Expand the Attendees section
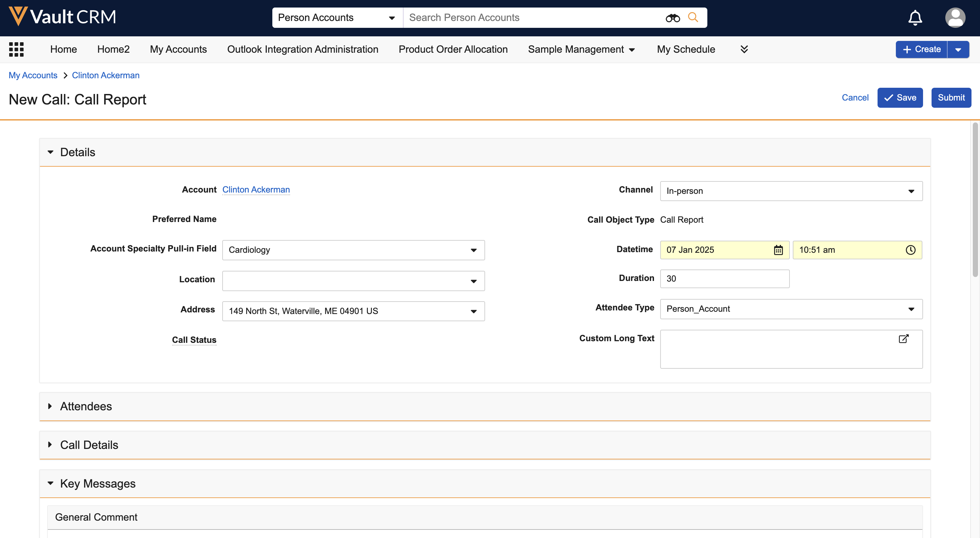980x538 pixels. (x=50, y=406)
